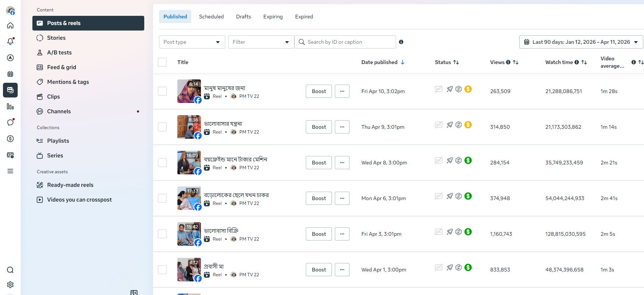Click the Search by ID or caption field
Screen dimensions: 644x295
(348, 42)
